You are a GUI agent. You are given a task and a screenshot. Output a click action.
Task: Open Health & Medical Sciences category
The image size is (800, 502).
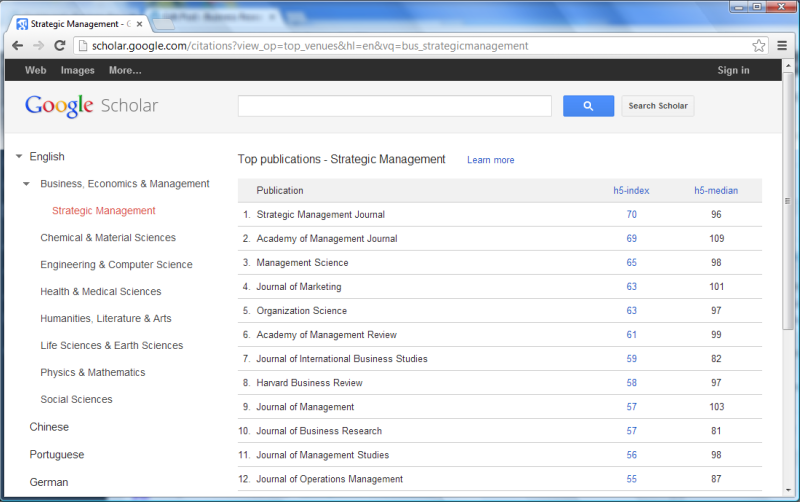101,292
